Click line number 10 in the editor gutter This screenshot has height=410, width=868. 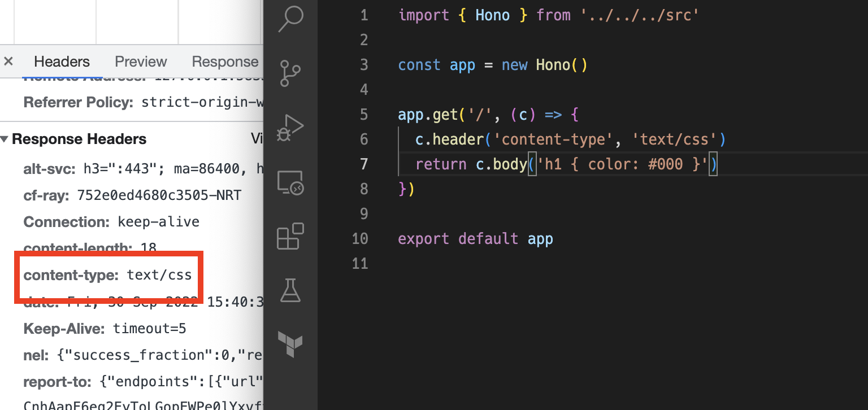(359, 239)
